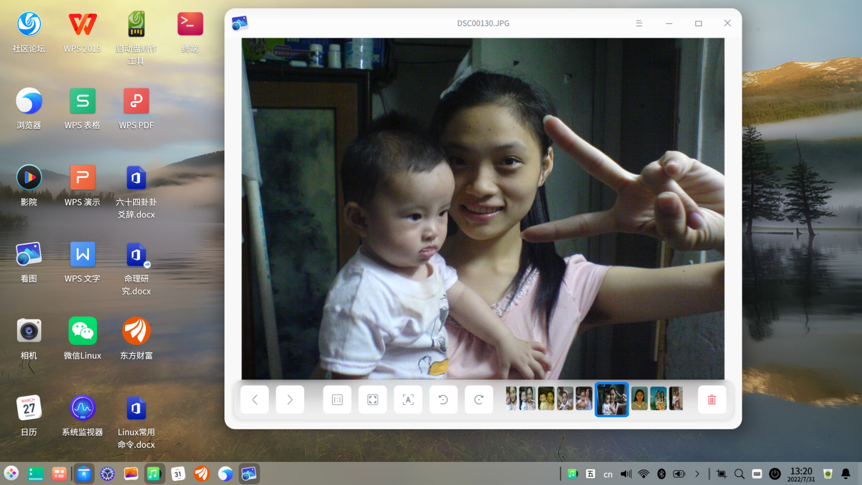Open the WPS 演示 desktop icon
The image size is (862, 485).
[x=82, y=185]
